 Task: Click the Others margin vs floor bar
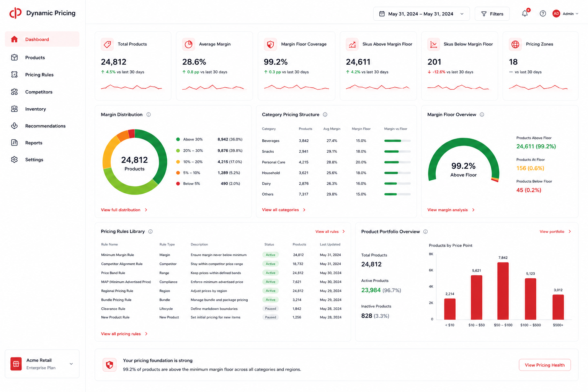pyautogui.click(x=397, y=194)
